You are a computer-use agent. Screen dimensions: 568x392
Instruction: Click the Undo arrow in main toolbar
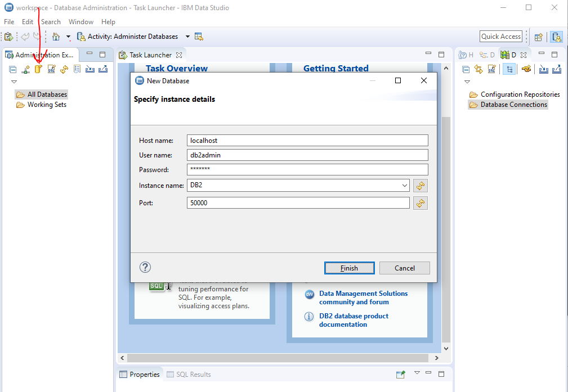click(x=25, y=37)
